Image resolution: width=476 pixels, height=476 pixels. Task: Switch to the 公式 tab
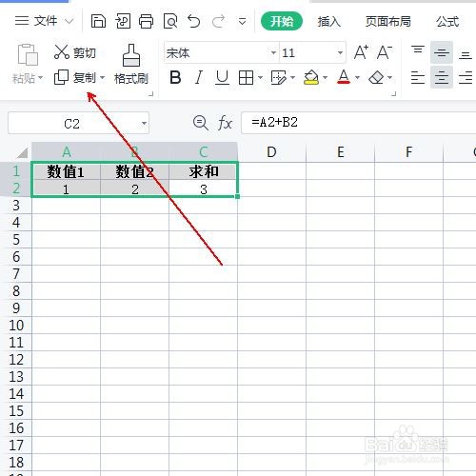click(447, 22)
